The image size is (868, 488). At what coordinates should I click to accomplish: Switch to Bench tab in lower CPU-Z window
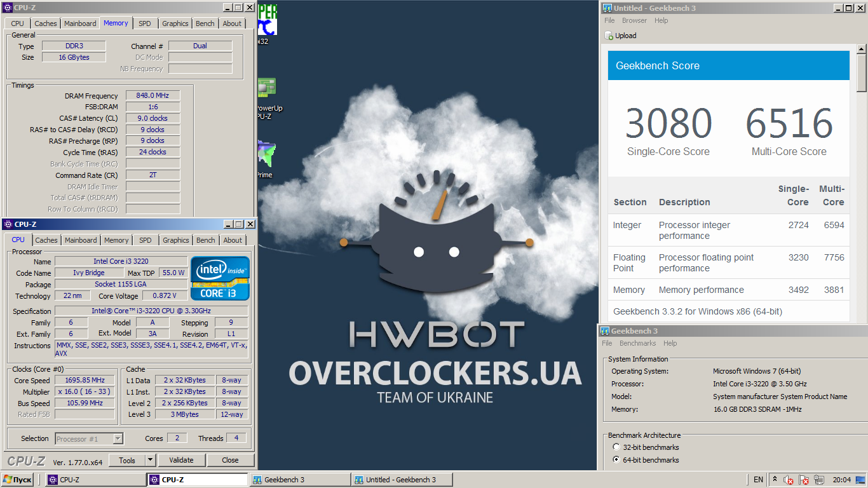pos(205,240)
